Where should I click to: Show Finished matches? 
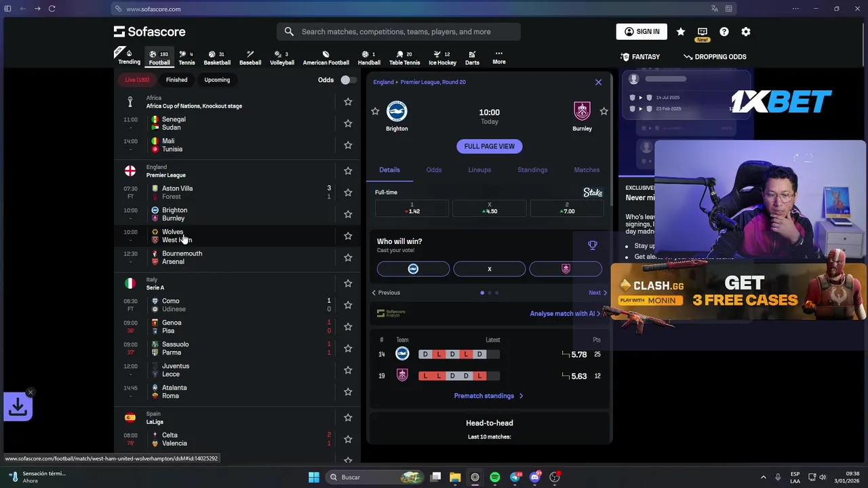[x=176, y=80]
